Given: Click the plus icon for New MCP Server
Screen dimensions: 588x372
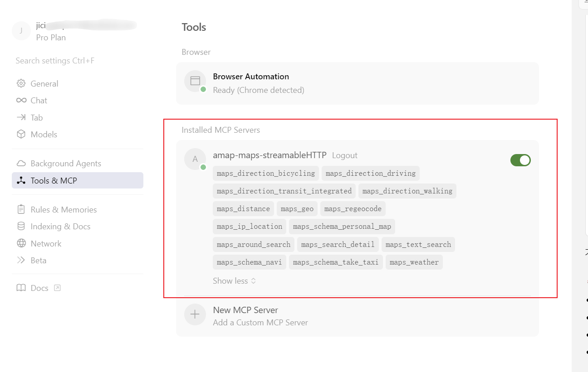Looking at the screenshot, I should [x=195, y=314].
